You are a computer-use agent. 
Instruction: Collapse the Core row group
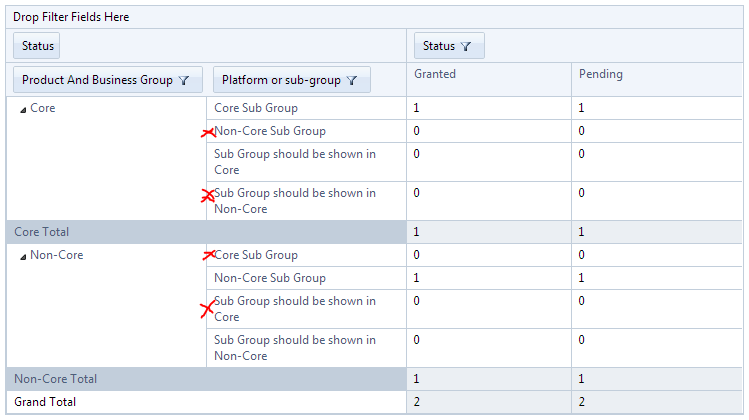(23, 109)
